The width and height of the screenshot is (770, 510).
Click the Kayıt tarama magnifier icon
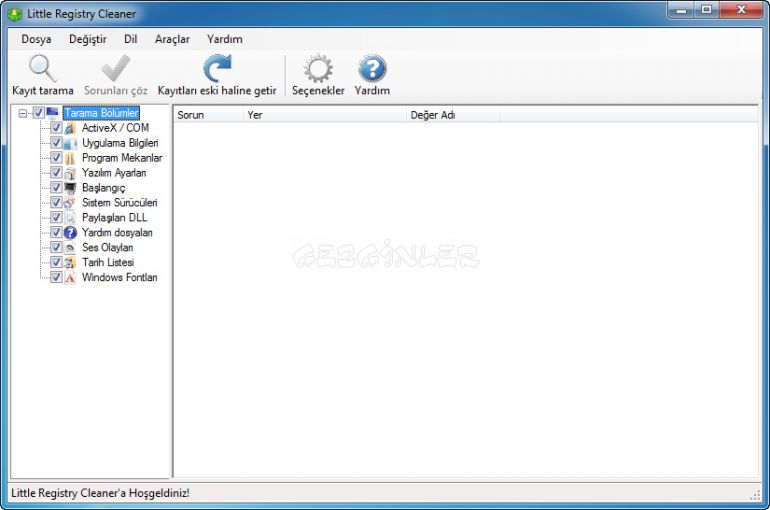(x=42, y=68)
